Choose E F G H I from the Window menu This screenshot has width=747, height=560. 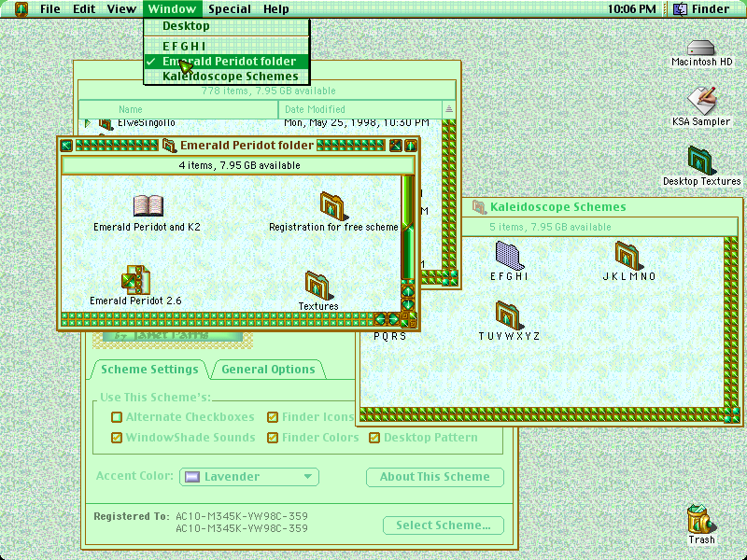pyautogui.click(x=227, y=46)
